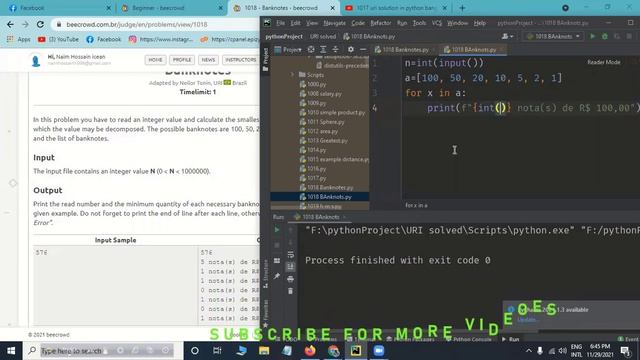The width and height of the screenshot is (640, 360).
Task: Click the Collapse All icon in Project panel
Action: 336,49
